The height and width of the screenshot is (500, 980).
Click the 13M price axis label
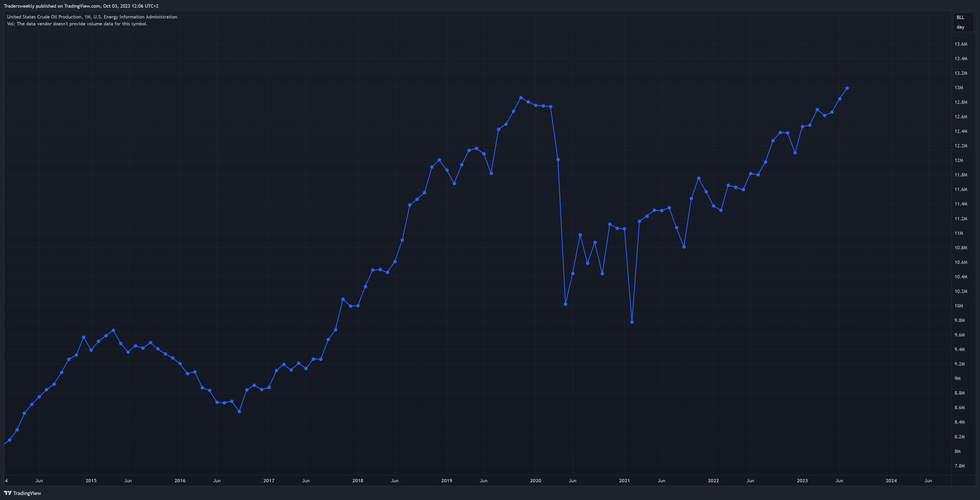[x=959, y=88]
